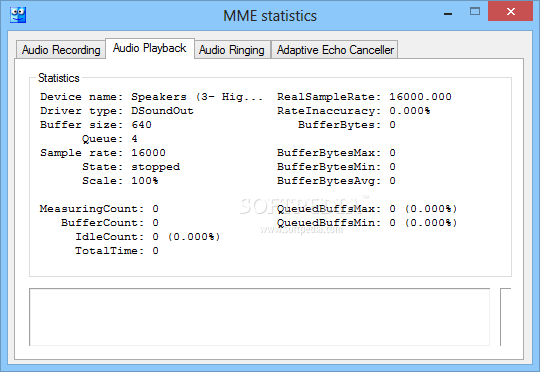The image size is (540, 372).
Task: Click the 'Device name:' label
Action: (81, 97)
